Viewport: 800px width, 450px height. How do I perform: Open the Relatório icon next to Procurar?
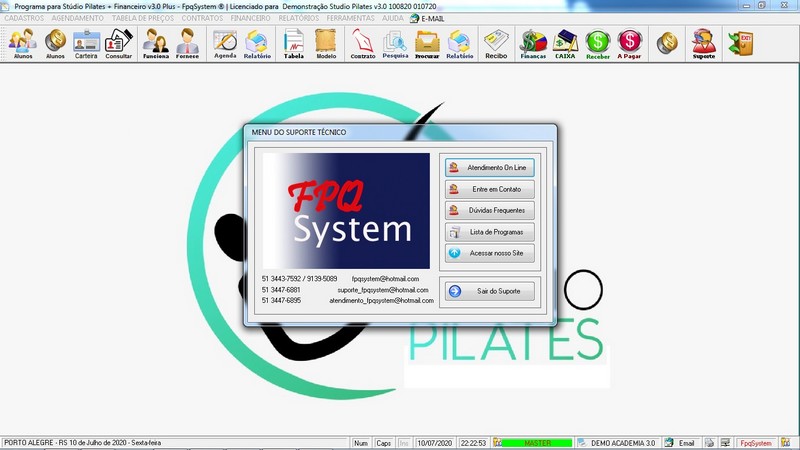(x=460, y=44)
